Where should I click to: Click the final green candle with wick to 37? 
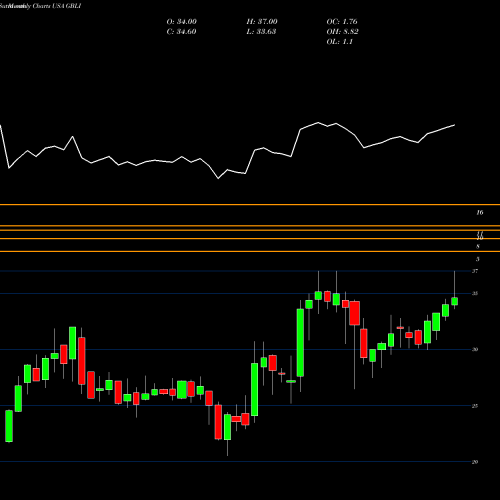455,301
